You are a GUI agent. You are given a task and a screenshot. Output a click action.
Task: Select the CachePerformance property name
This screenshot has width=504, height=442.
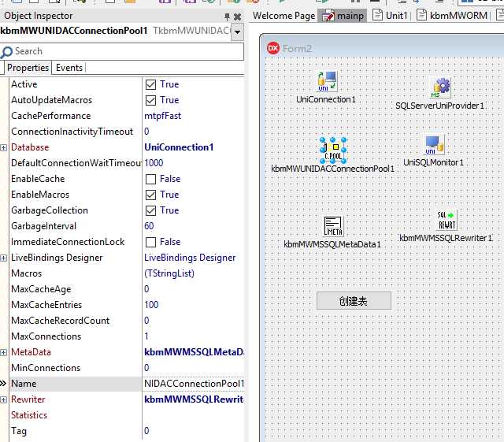click(x=50, y=116)
